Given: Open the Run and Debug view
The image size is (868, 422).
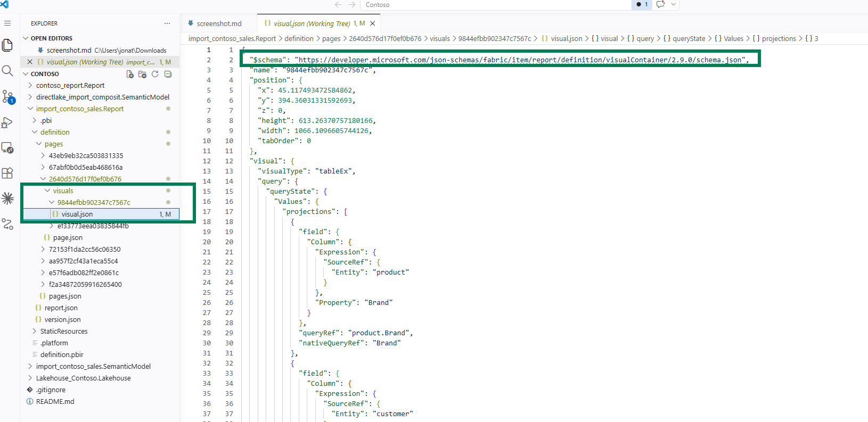Looking at the screenshot, I should 7,122.
